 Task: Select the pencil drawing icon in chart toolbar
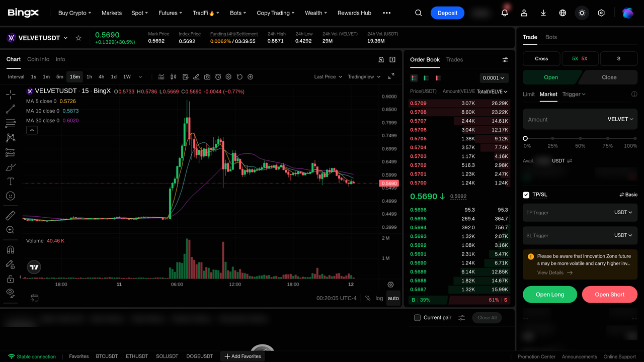click(x=196, y=77)
